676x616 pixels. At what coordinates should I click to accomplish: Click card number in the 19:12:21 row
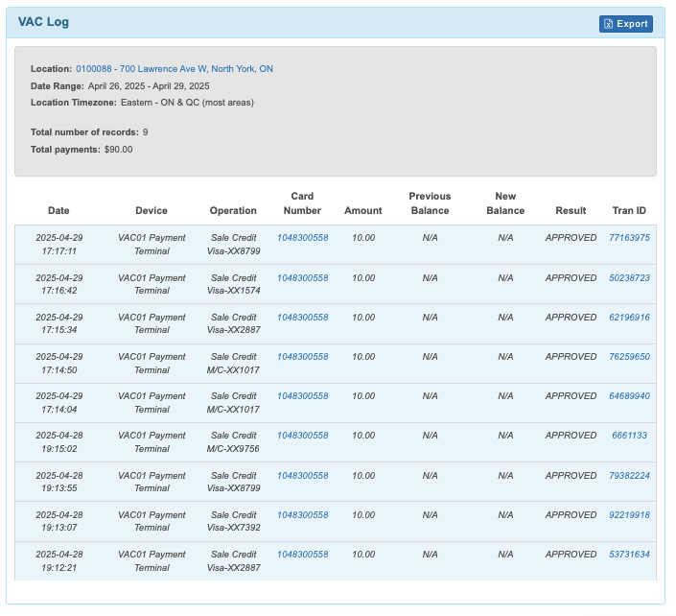[303, 555]
